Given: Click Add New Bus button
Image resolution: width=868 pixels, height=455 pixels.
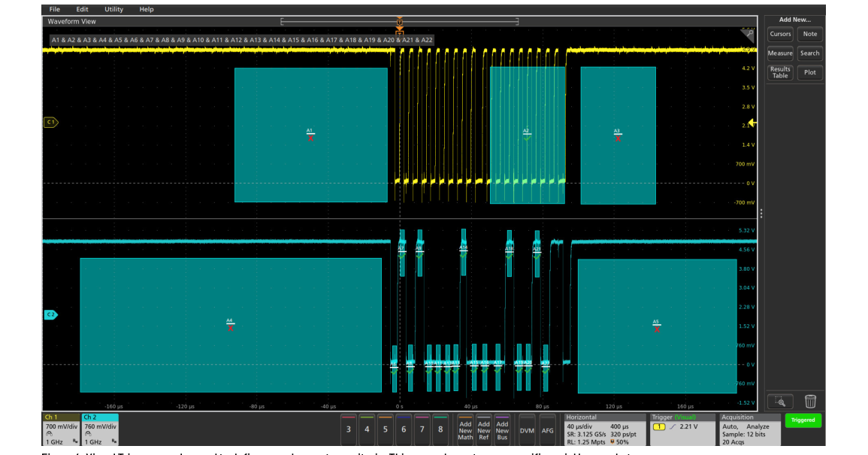Looking at the screenshot, I should (502, 429).
